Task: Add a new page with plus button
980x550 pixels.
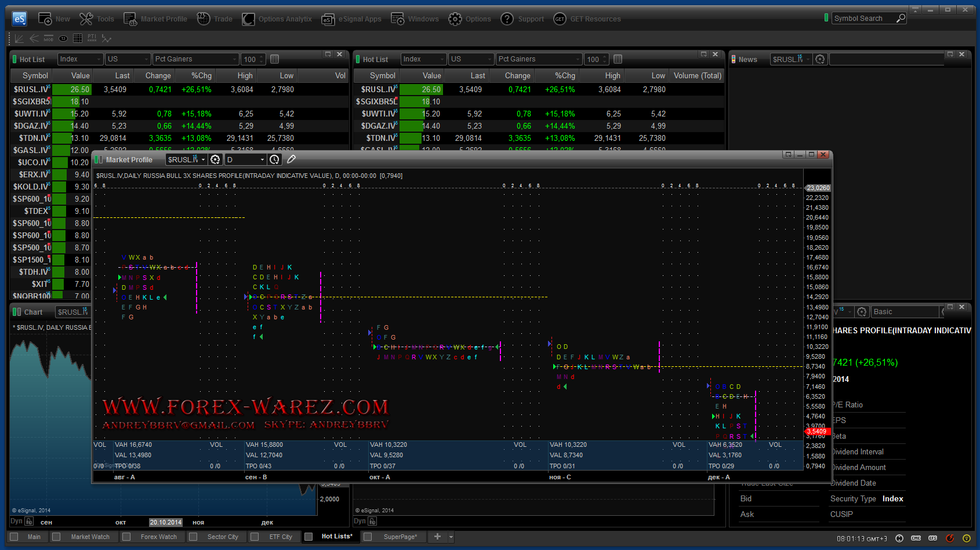Action: [x=437, y=537]
